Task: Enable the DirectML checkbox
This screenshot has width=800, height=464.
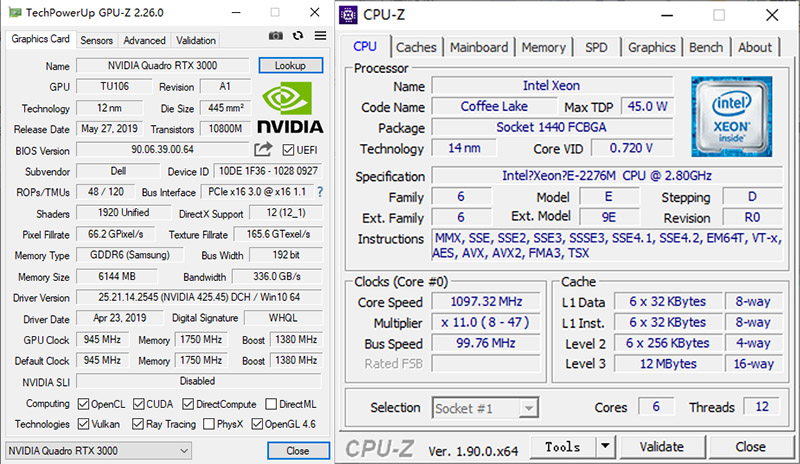Action: (271, 404)
